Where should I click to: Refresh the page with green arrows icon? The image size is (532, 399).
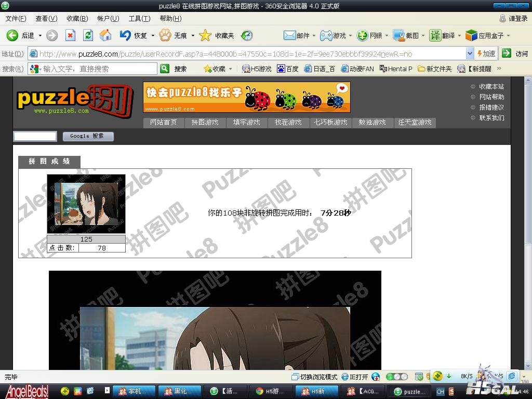point(88,35)
